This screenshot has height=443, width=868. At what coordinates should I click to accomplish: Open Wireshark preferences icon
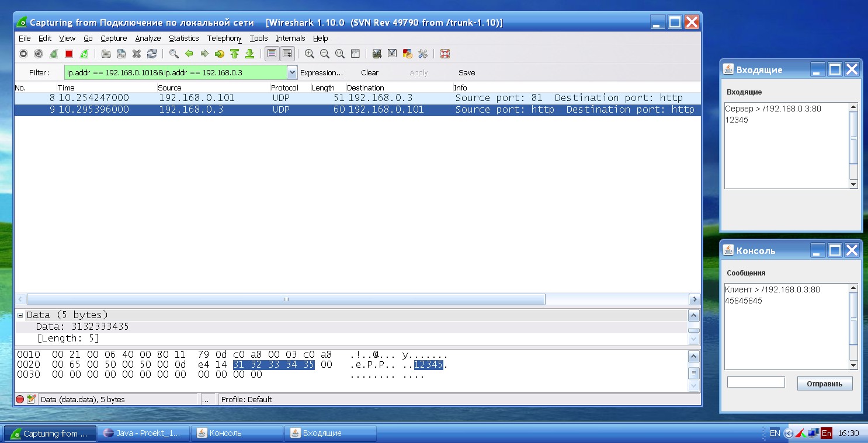[x=423, y=54]
